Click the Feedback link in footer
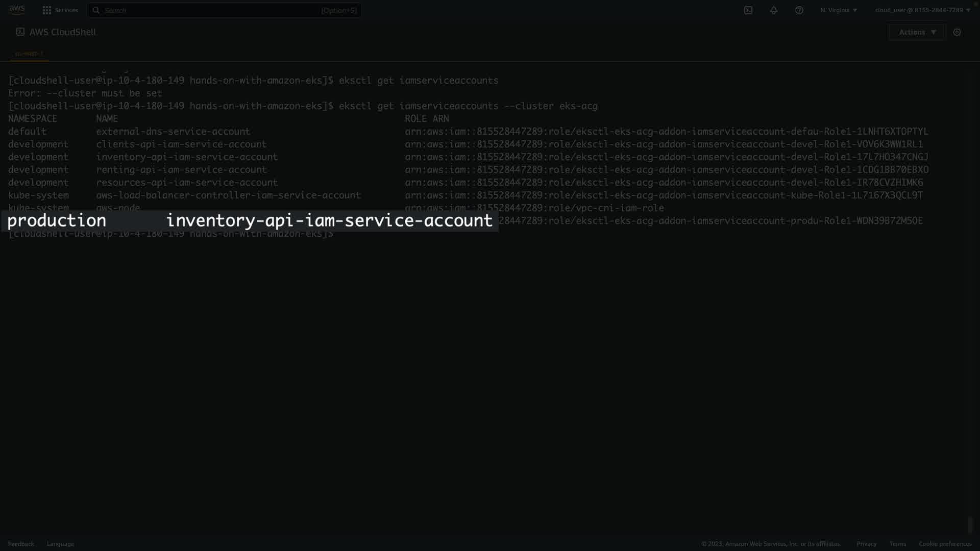The width and height of the screenshot is (980, 551). 21,544
